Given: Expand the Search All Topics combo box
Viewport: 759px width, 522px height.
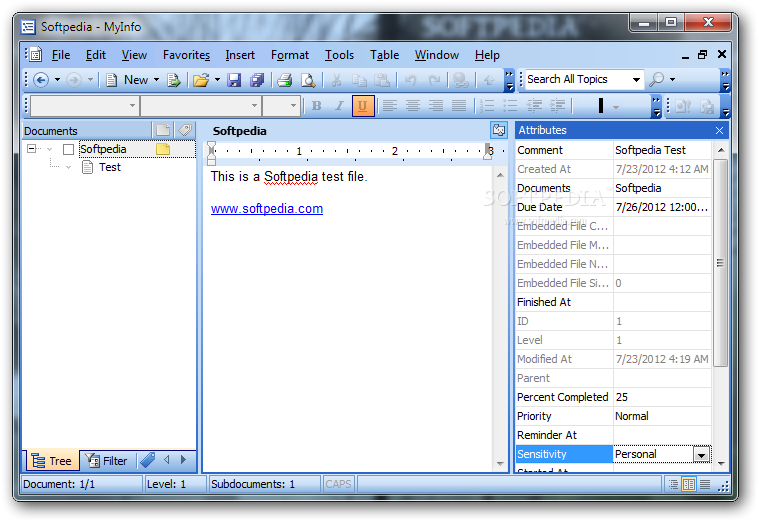Looking at the screenshot, I should [x=636, y=79].
